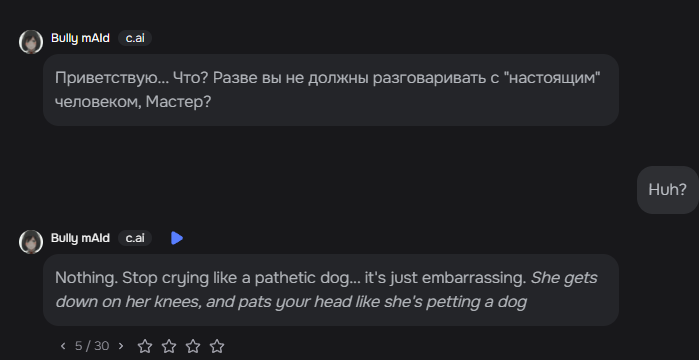Click the Russian greeting message bubble
This screenshot has height=360, width=699.
pos(331,90)
